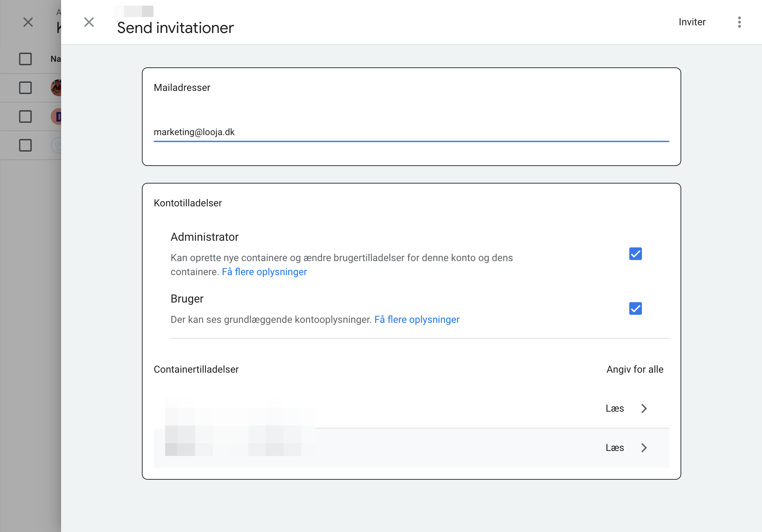762x532 pixels.
Task: Close the background user management panel
Action: 28,22
